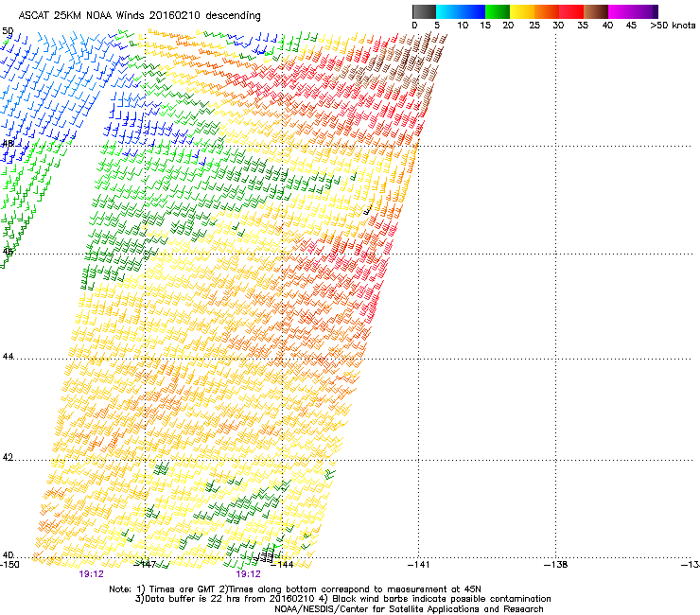Click the latitude label '44'
The image size is (700, 615).
[x=8, y=357]
